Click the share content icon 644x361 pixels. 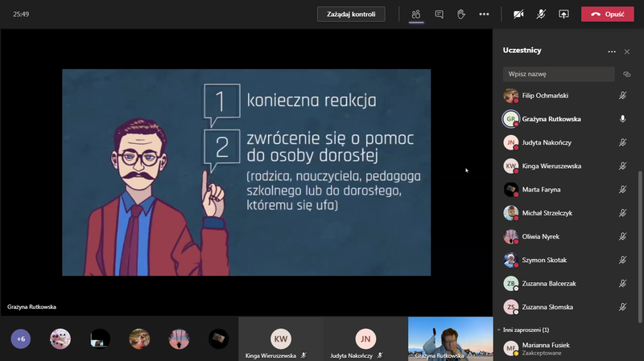tap(563, 14)
